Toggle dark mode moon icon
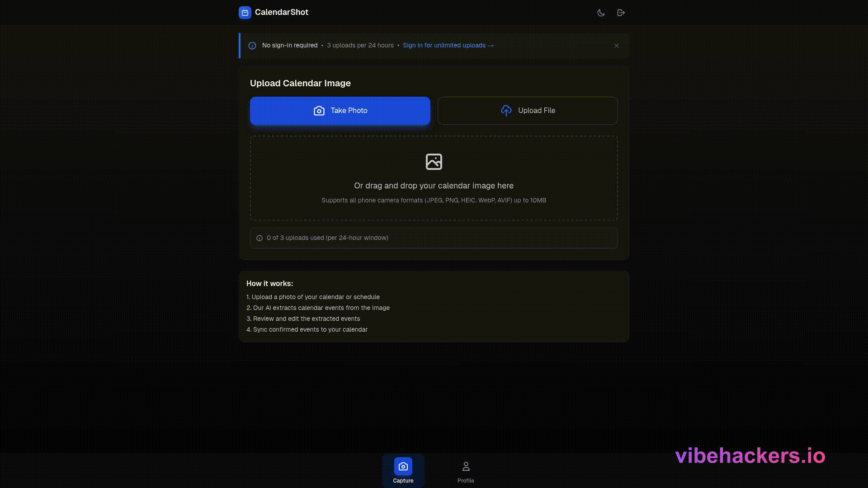 coord(601,13)
